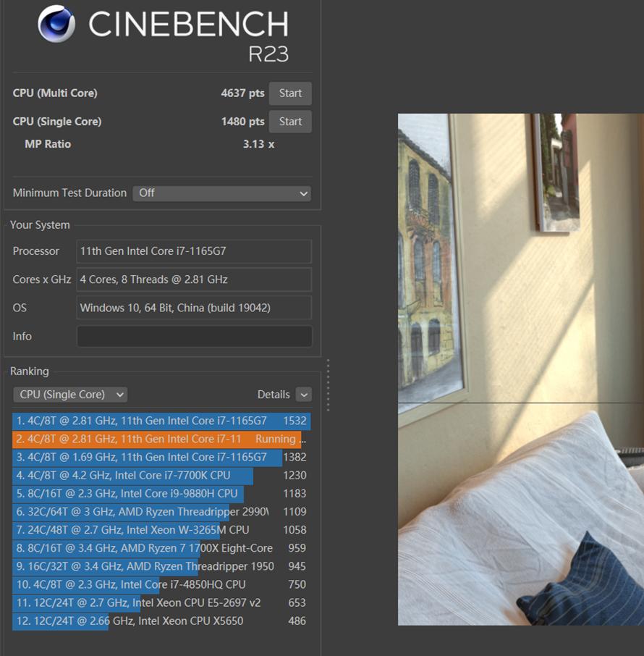Click the Minimum Test Duration label
644x656 pixels.
click(69, 193)
